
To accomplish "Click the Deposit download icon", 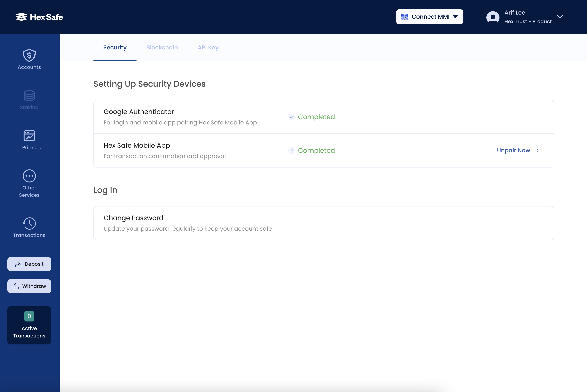I will (x=18, y=264).
